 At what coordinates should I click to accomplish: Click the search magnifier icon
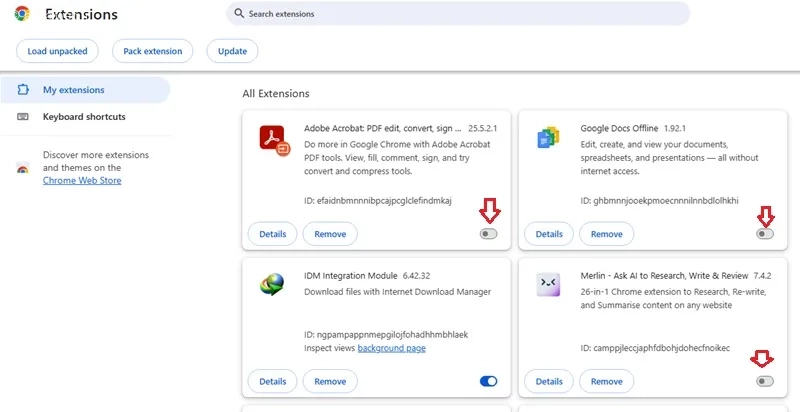pos(239,13)
